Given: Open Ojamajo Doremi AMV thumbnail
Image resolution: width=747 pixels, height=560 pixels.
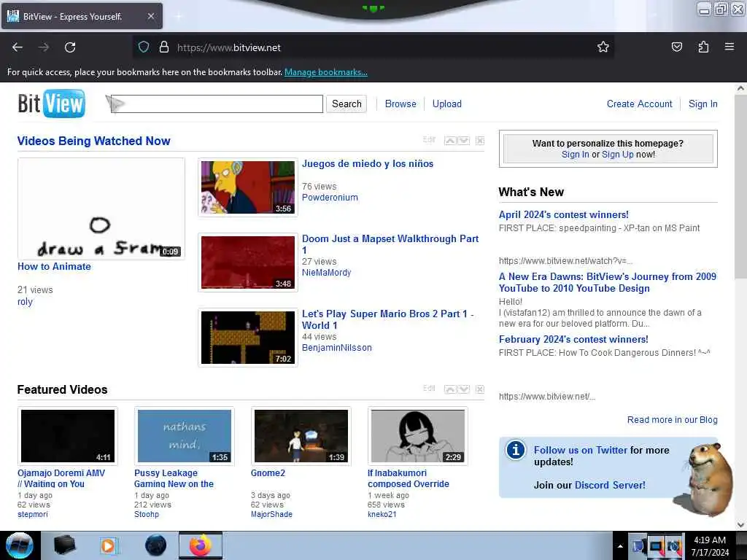Looking at the screenshot, I should (68, 436).
